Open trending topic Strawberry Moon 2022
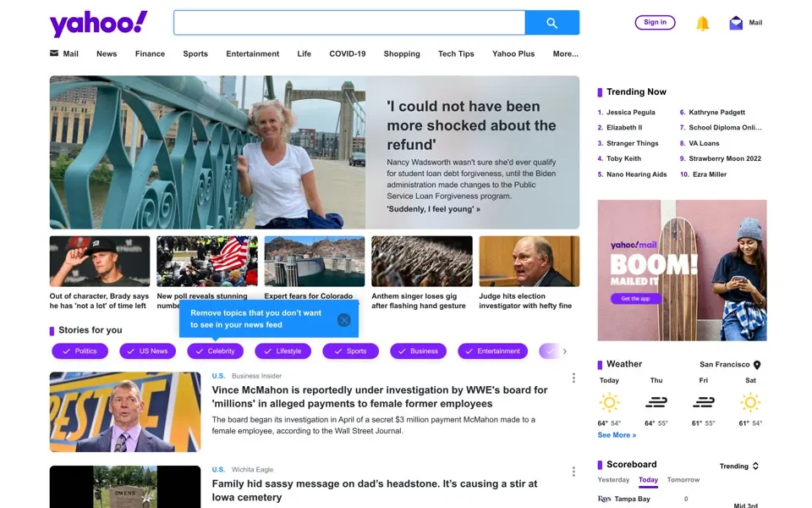The image size is (812, 508). [x=725, y=158]
